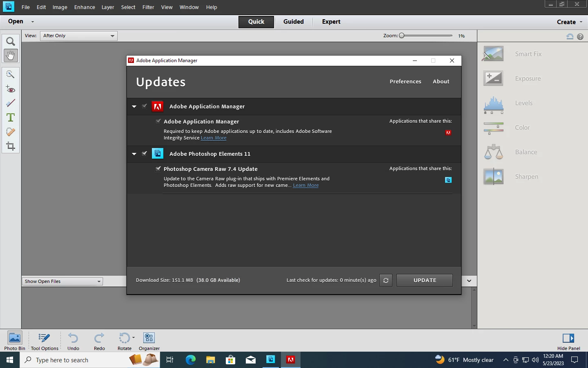Image resolution: width=588 pixels, height=368 pixels.
Task: Click the Hide Panel icon
Action: pos(568,338)
